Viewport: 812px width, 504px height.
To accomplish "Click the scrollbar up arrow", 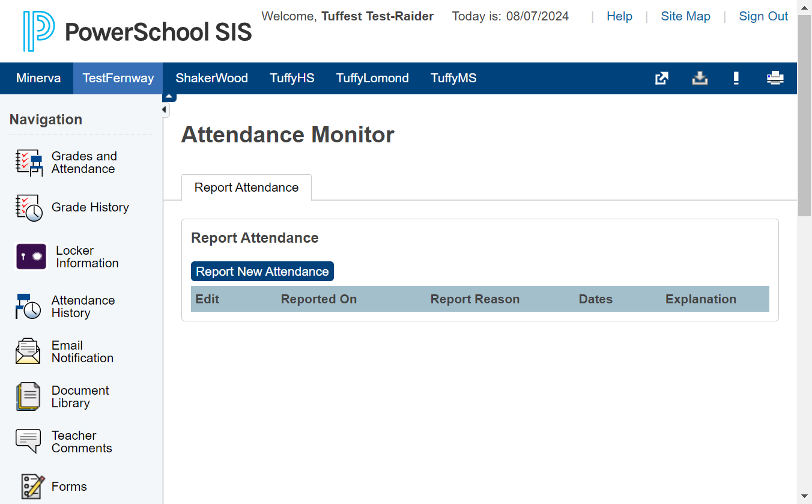I will click(805, 7).
